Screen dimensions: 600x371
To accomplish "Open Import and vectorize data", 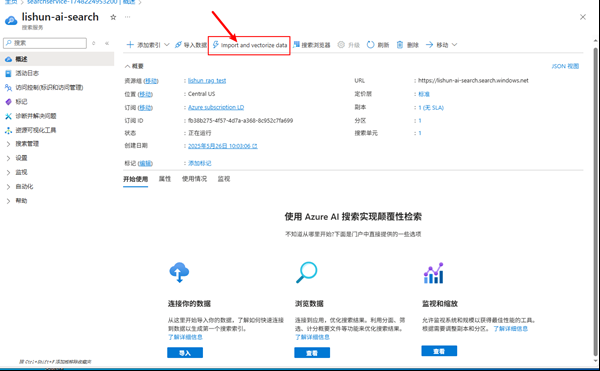I will point(249,45).
